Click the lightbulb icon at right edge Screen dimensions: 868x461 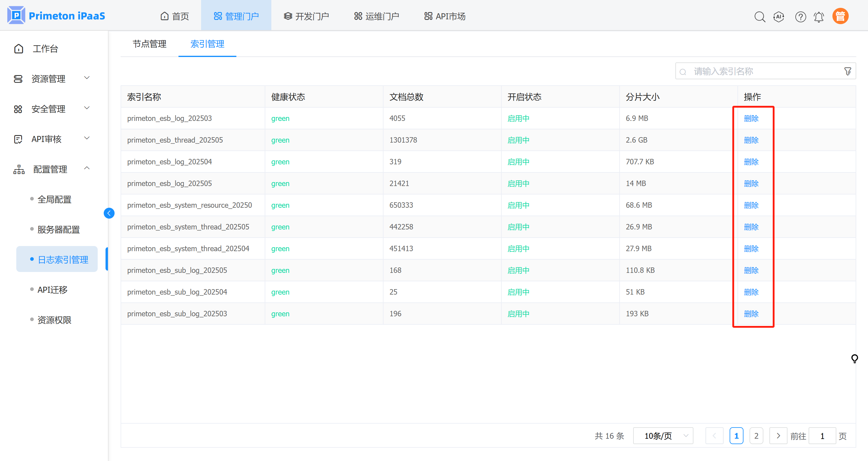coord(854,358)
